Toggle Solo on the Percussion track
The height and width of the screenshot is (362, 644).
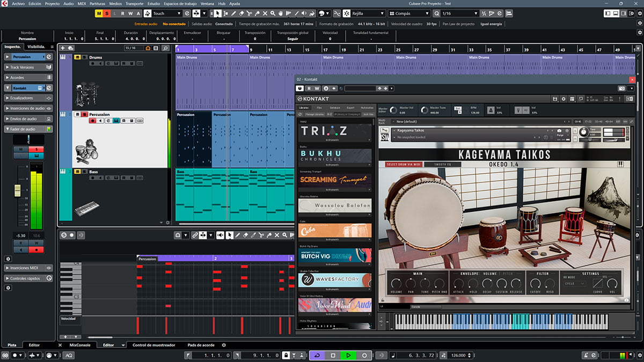tap(84, 115)
